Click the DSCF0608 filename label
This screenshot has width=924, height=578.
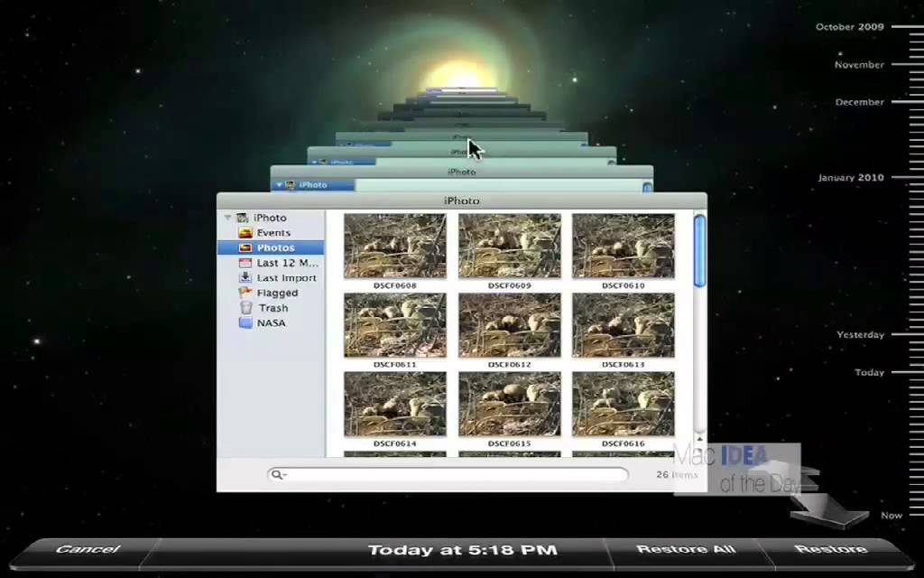(395, 285)
